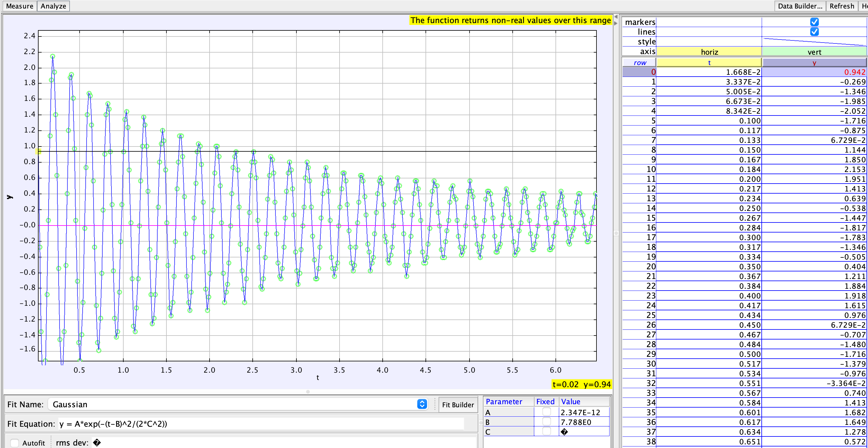This screenshot has height=448, width=868.
Task: Open the Measure menu
Action: [x=19, y=6]
